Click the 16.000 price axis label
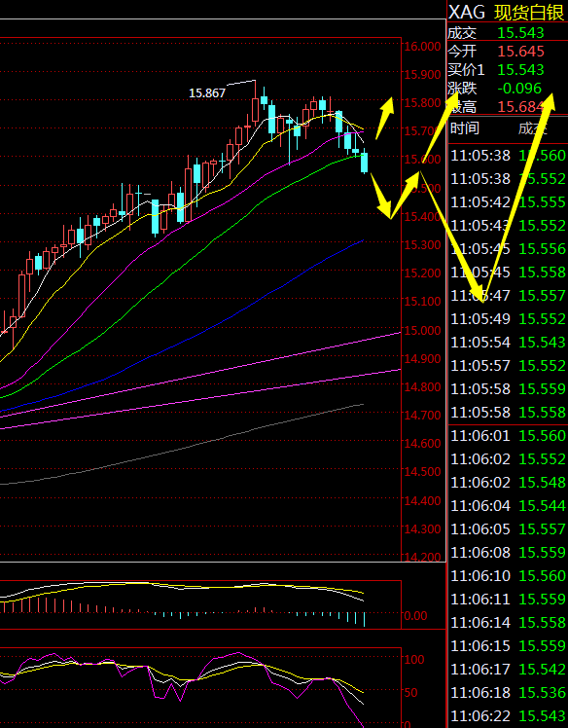The width and height of the screenshot is (568, 728). click(x=422, y=46)
